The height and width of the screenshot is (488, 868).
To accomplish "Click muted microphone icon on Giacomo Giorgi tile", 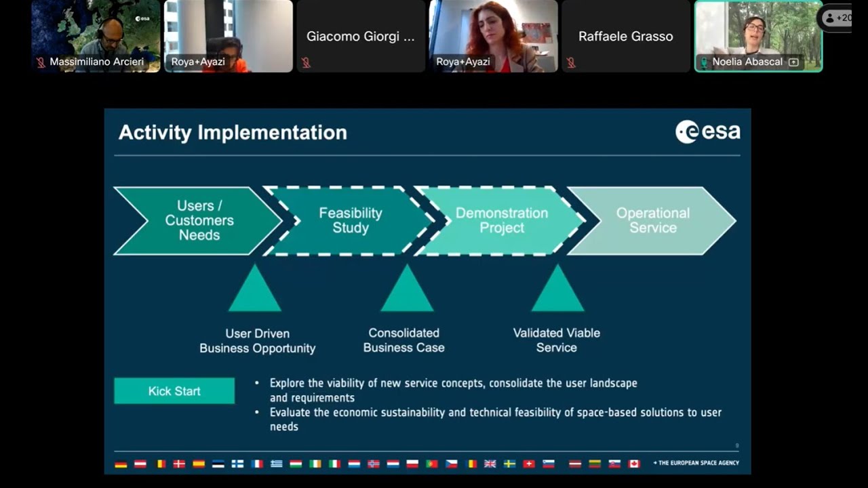I will pyautogui.click(x=306, y=62).
